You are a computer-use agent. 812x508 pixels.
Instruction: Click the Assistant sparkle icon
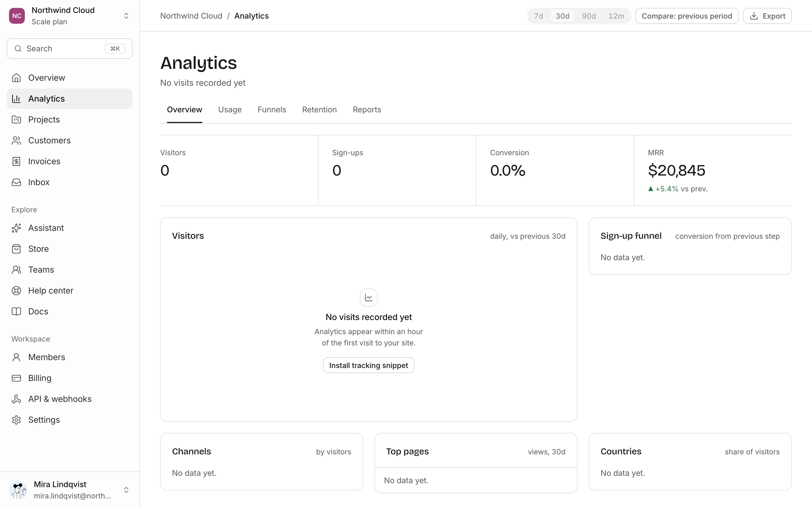[x=16, y=228]
